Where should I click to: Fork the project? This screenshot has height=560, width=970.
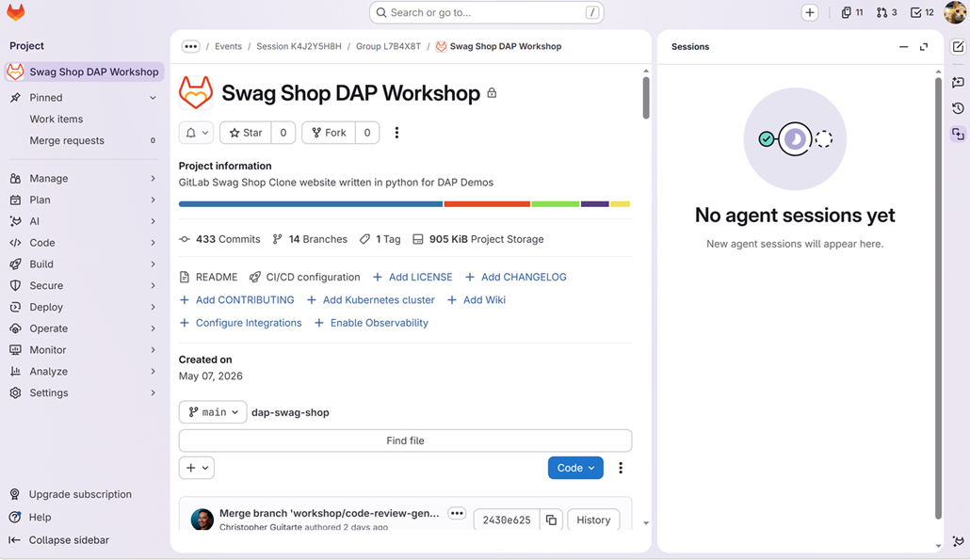click(x=329, y=133)
